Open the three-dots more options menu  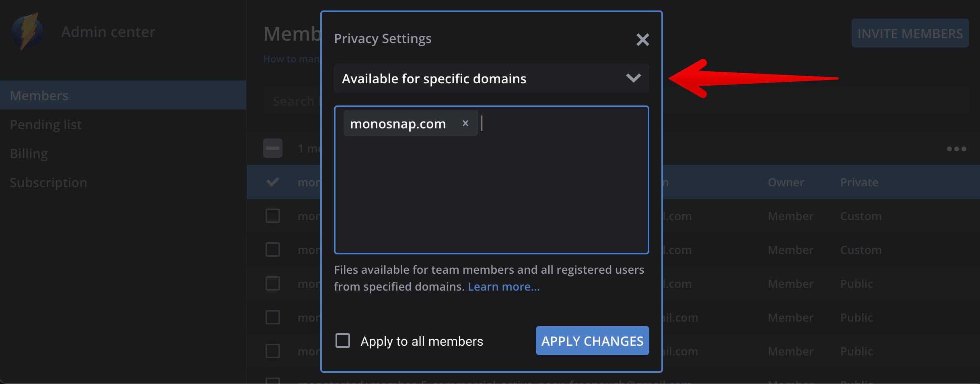[x=956, y=149]
